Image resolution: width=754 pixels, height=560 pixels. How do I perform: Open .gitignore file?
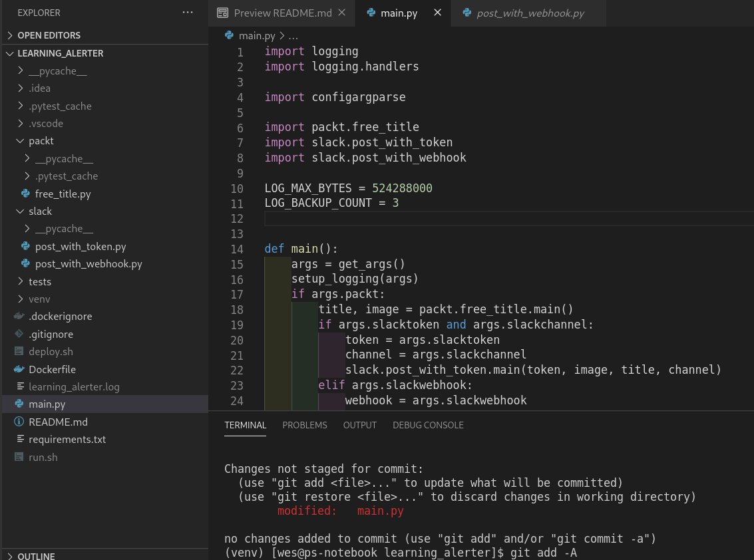(51, 334)
